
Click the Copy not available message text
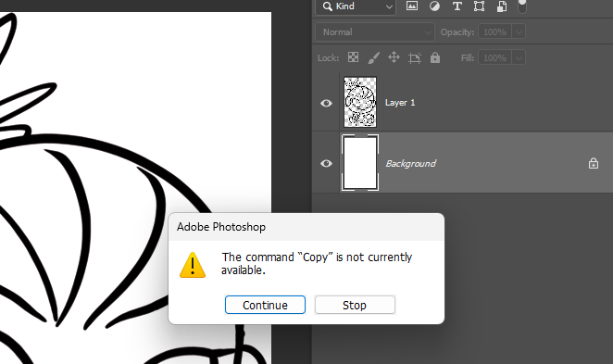pyautogui.click(x=317, y=264)
